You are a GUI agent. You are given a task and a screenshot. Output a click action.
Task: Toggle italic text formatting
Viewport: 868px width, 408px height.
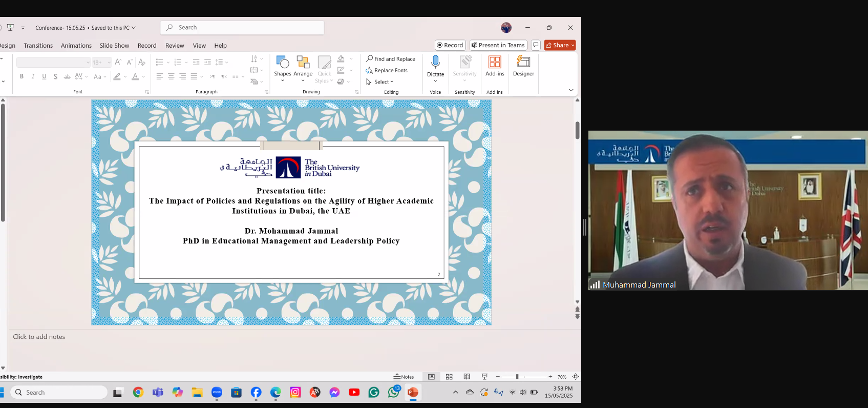pos(33,76)
